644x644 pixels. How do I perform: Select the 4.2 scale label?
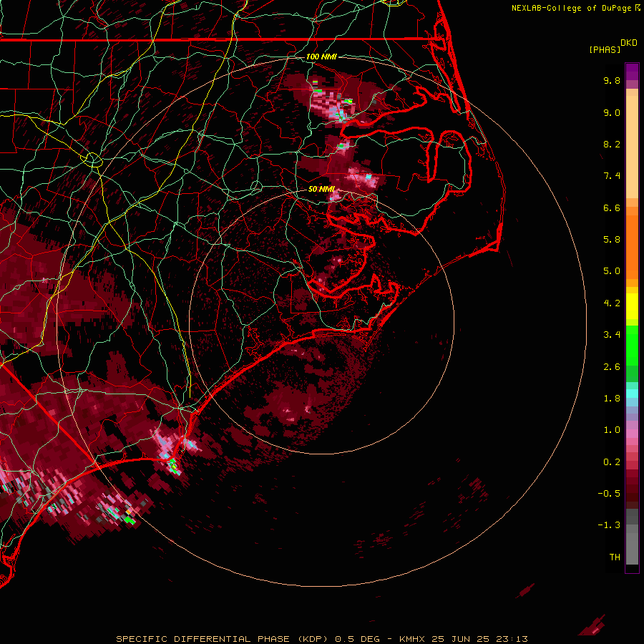click(612, 303)
